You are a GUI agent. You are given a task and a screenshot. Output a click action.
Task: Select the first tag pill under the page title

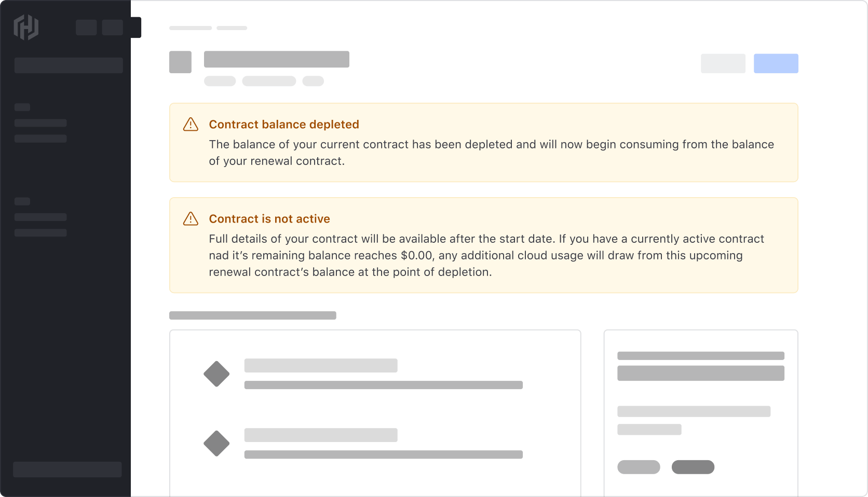click(220, 81)
